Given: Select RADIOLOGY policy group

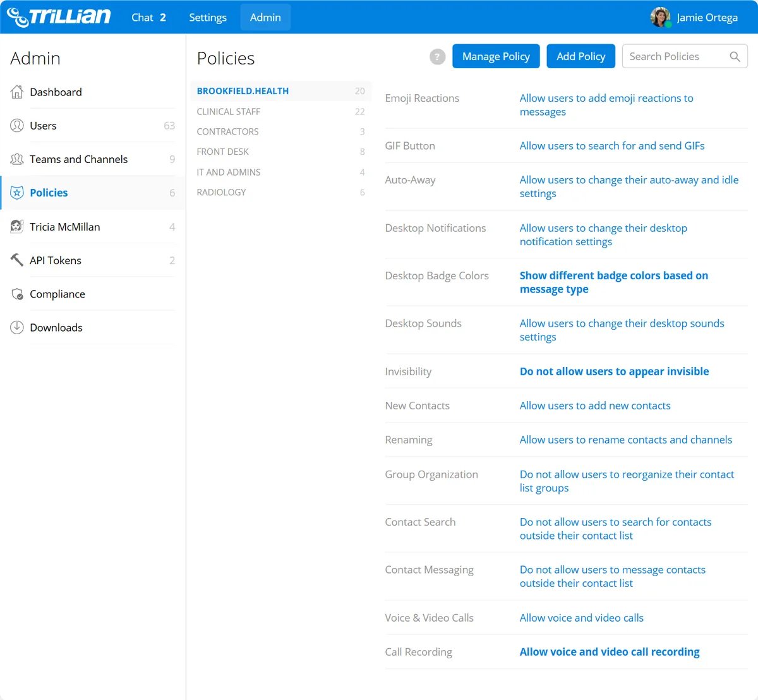Looking at the screenshot, I should coord(280,192).
